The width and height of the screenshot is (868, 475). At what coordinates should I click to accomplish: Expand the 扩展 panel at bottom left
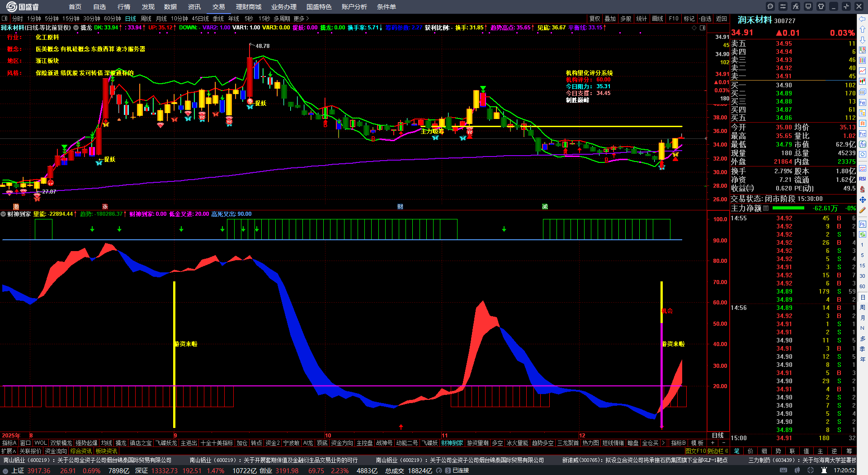click(8, 451)
